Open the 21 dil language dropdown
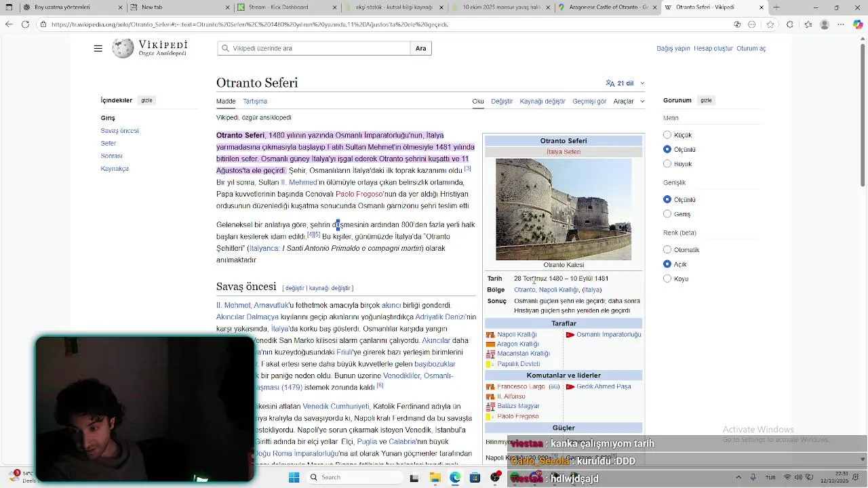The width and height of the screenshot is (868, 488). [x=625, y=83]
